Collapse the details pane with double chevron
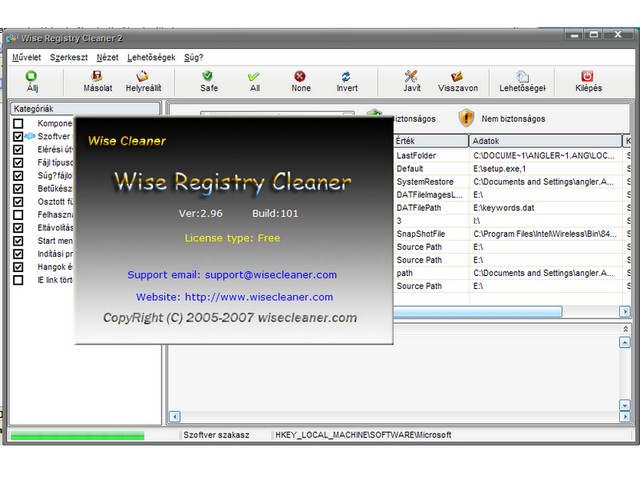640x480 pixels. pyautogui.click(x=625, y=329)
